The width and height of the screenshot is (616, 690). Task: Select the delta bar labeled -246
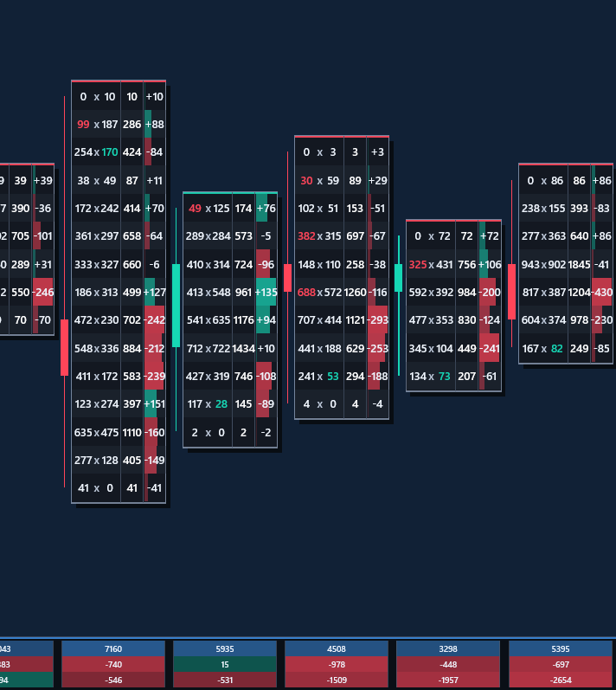[43, 293]
